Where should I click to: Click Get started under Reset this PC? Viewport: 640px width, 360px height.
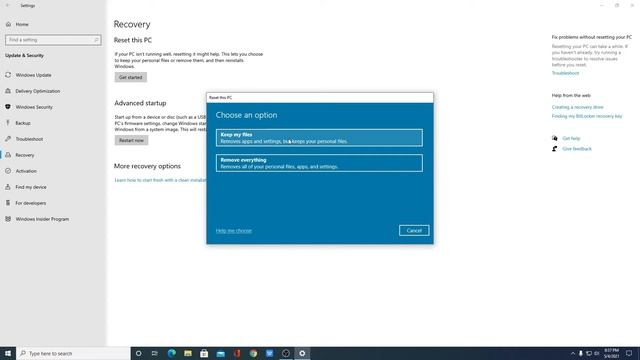tap(131, 77)
